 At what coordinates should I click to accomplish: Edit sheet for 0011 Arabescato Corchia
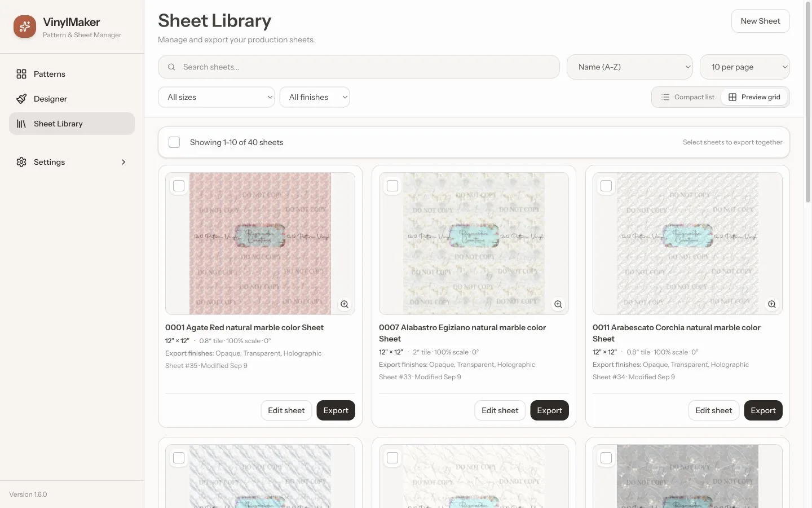coord(713,410)
